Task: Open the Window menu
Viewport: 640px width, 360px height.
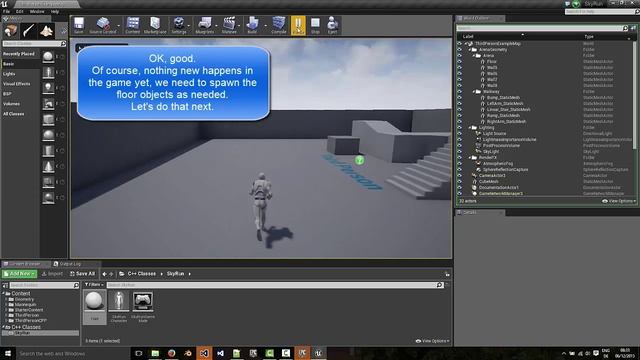Action: (37, 12)
